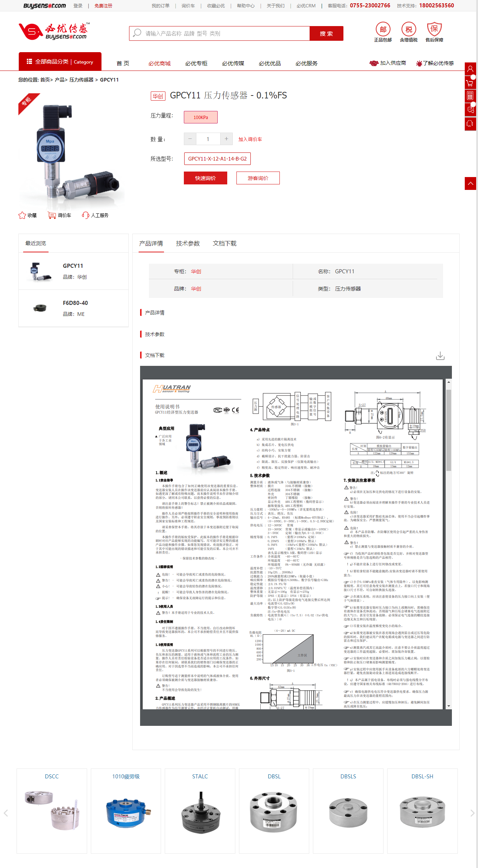The height and width of the screenshot is (868, 478).
Task: Open 必优CRM link in top bar
Action: [306, 6]
